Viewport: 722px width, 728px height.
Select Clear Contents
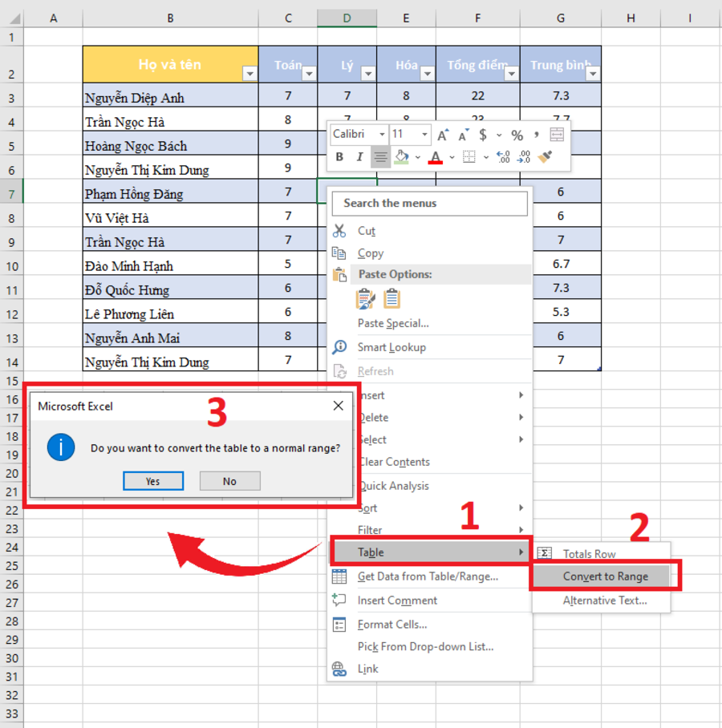click(395, 462)
